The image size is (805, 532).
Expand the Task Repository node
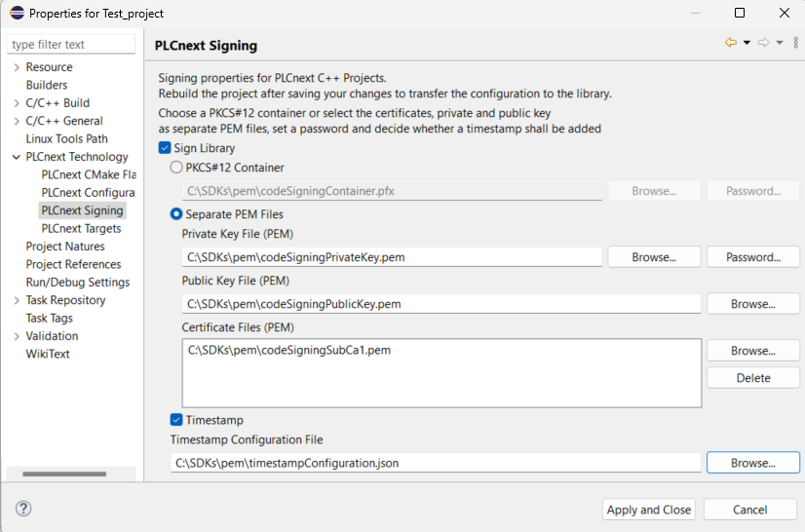point(17,300)
